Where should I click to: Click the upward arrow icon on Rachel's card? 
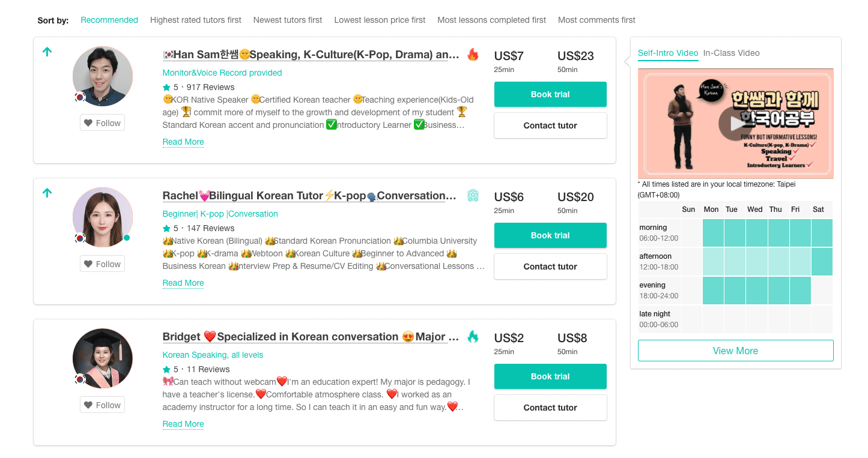pyautogui.click(x=47, y=193)
